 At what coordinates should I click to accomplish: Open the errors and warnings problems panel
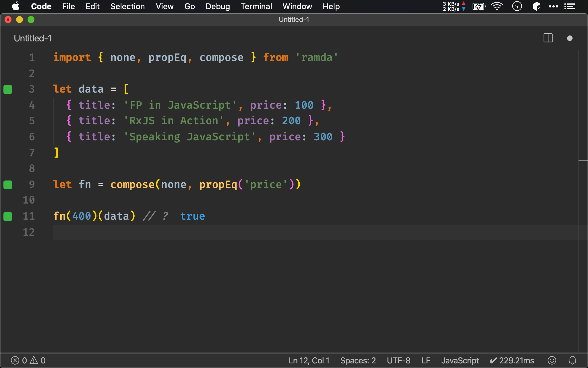pyautogui.click(x=28, y=361)
